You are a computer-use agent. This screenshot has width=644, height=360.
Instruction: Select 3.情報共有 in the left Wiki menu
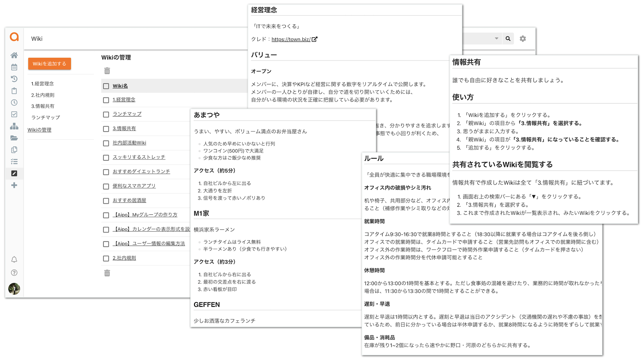[43, 106]
